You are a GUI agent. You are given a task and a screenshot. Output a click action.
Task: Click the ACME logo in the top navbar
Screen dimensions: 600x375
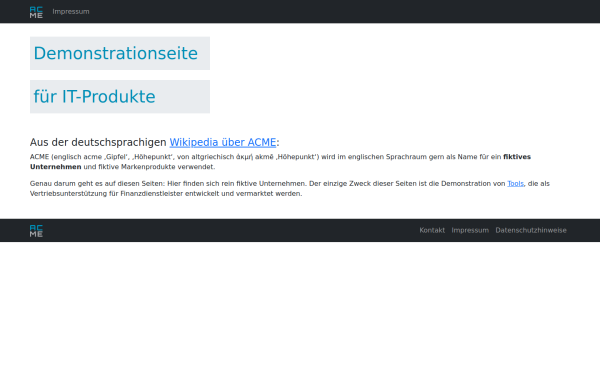pos(36,12)
